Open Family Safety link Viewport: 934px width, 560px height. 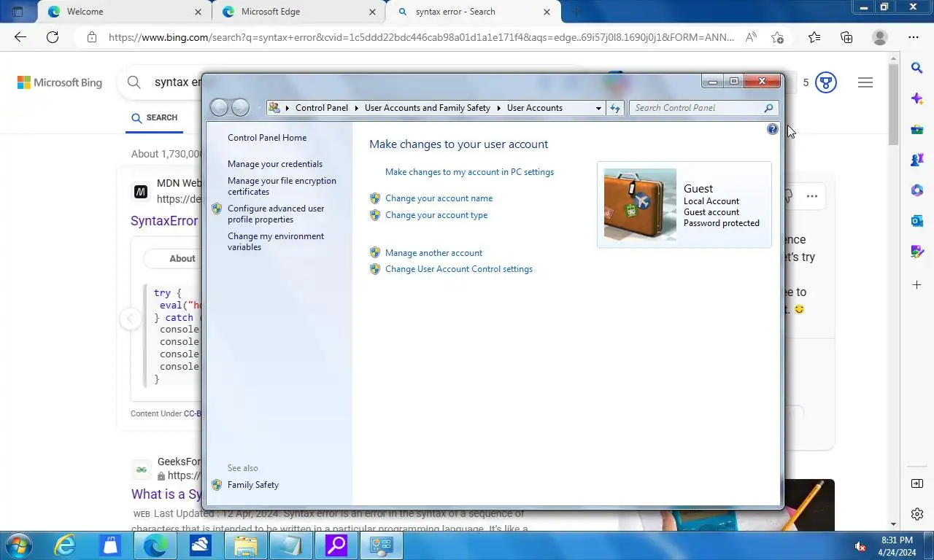coord(253,485)
